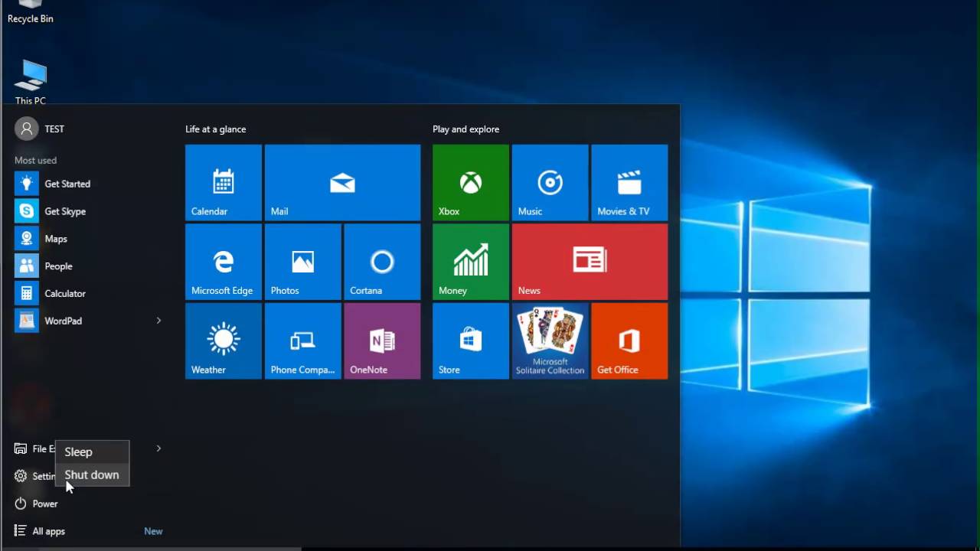Select Sleep in the power menu
The image size is (980, 551).
(x=92, y=452)
